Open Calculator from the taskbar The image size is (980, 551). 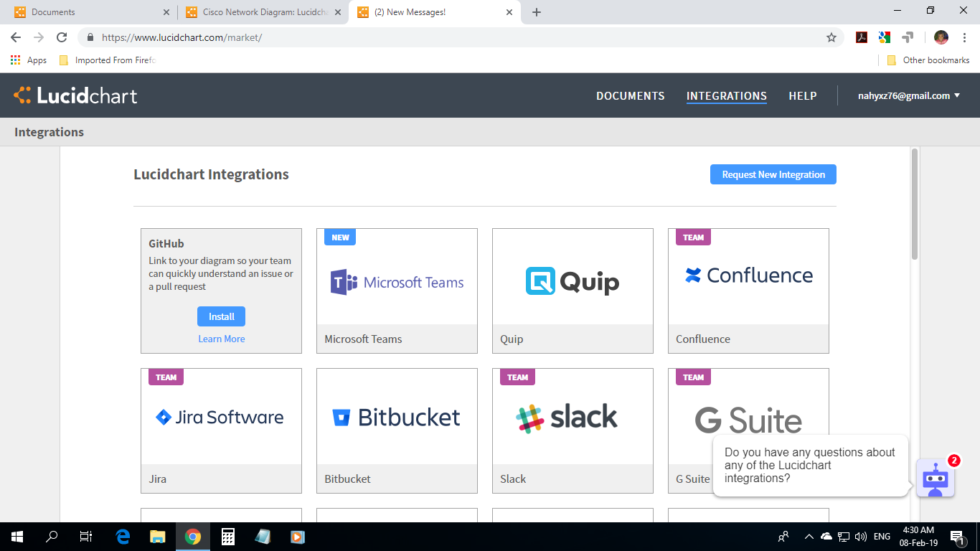[x=228, y=537]
